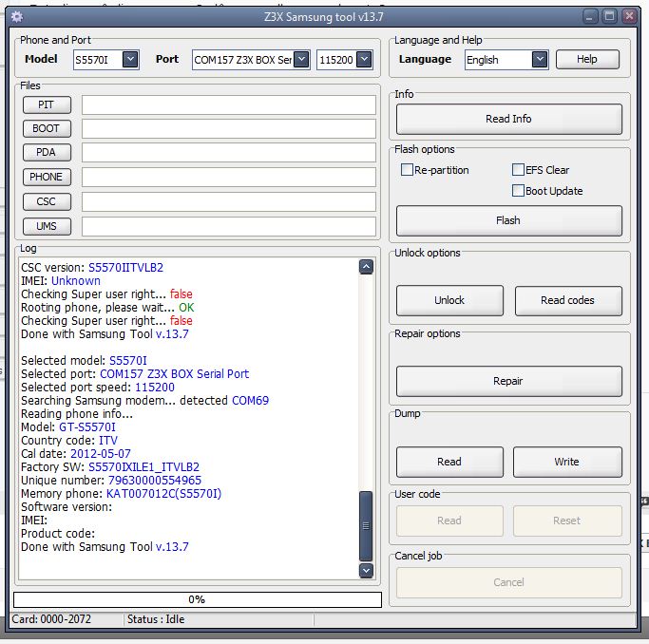649x644 pixels.
Task: Click the log scrollbar down arrow
Action: click(x=366, y=571)
